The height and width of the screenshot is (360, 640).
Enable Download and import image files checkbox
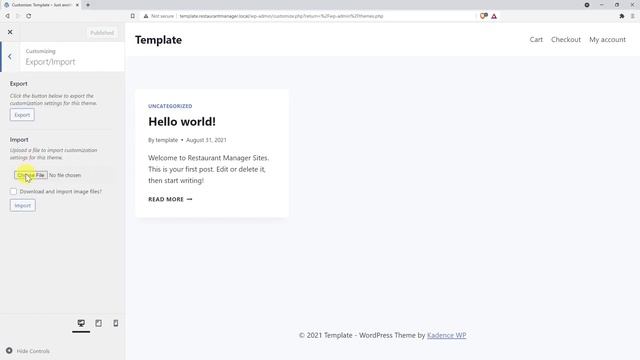[x=13, y=191]
